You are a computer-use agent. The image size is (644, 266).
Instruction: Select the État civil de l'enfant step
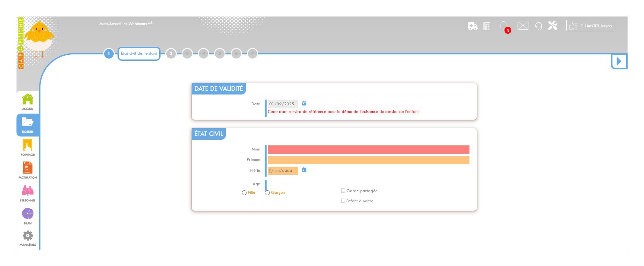[x=139, y=53]
